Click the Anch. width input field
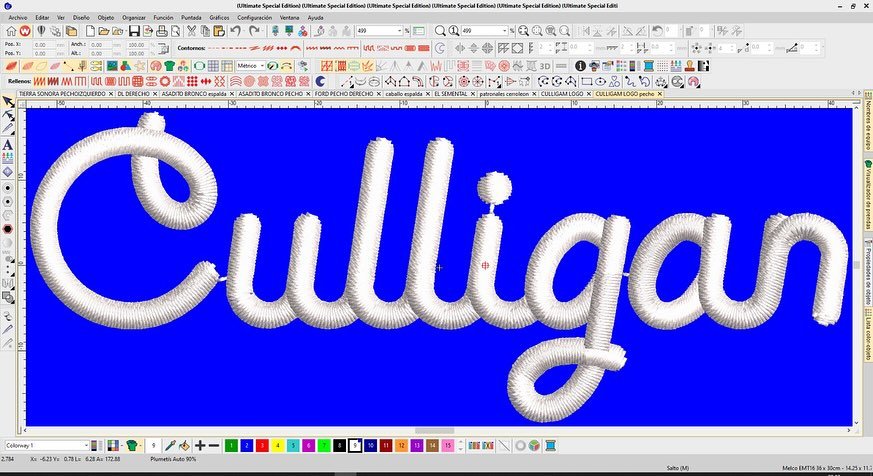Viewport: 873px width, 476px height. [x=100, y=44]
